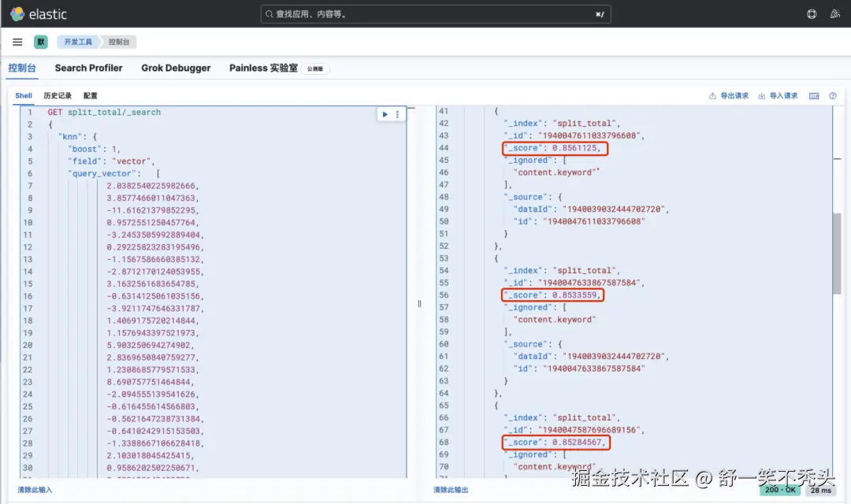
Task: Click the 控制台 breadcrumb
Action: tap(119, 42)
